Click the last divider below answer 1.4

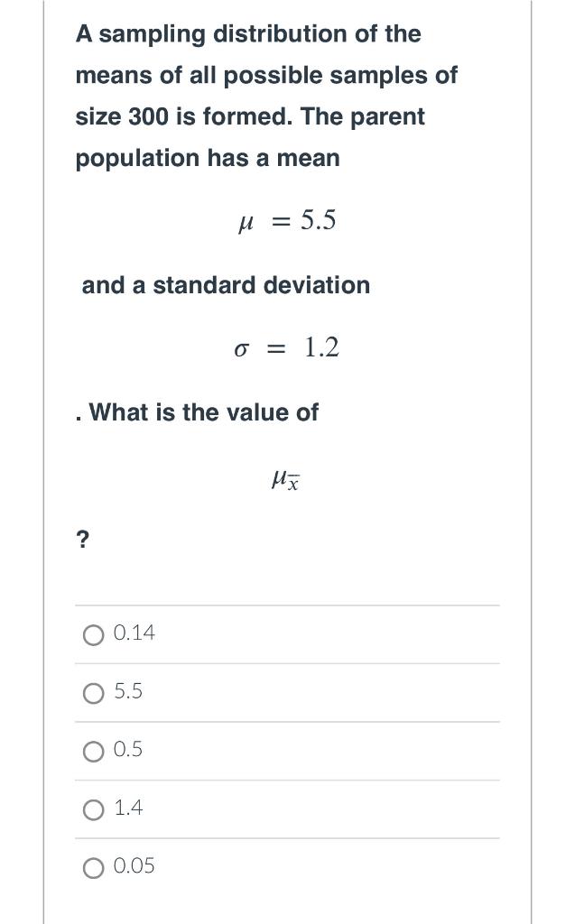coord(287,838)
